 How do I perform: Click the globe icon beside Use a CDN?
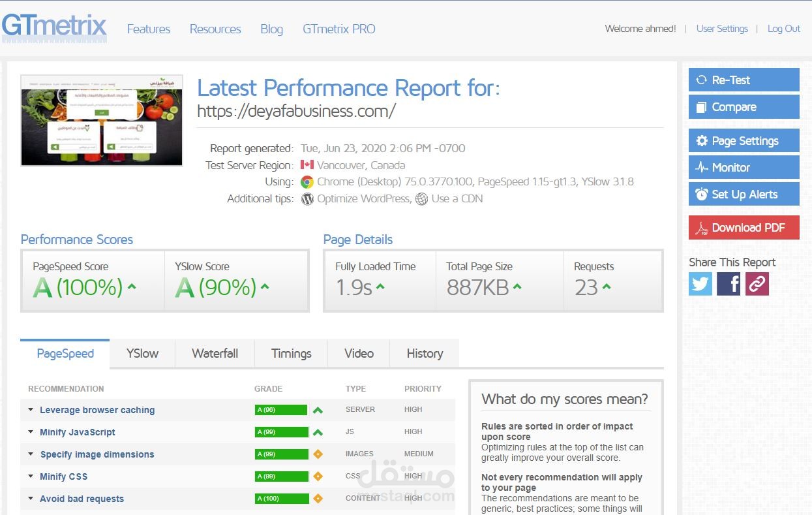422,199
